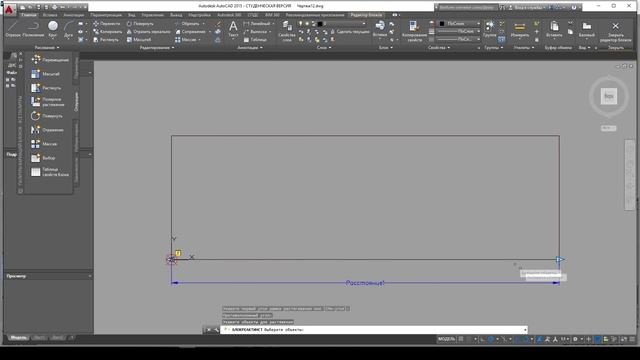
Task: Choose Полярное растяжение action in palette
Action: [48, 102]
